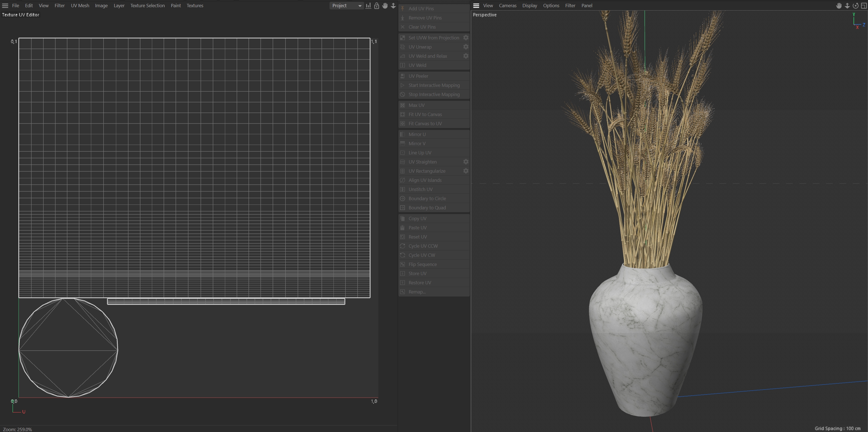Image resolution: width=868 pixels, height=432 pixels.
Task: Click the circular UV island in canvas
Action: click(x=68, y=348)
